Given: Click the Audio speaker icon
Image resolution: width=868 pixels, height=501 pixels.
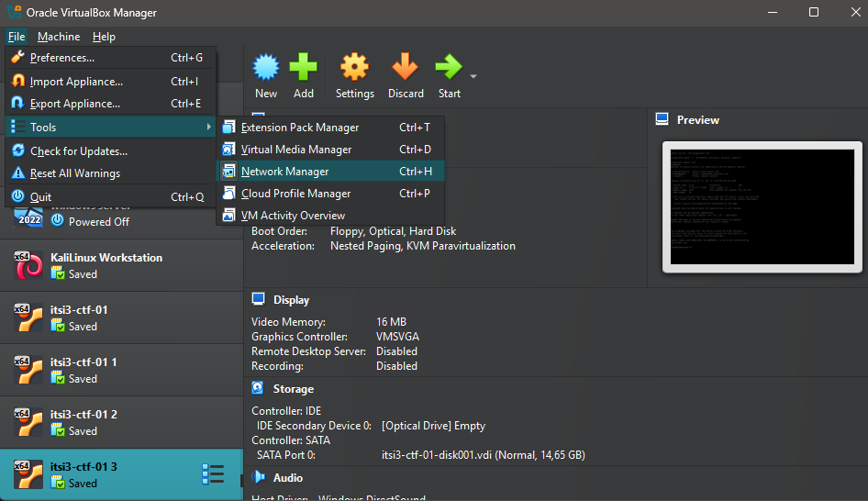Looking at the screenshot, I should tap(258, 477).
